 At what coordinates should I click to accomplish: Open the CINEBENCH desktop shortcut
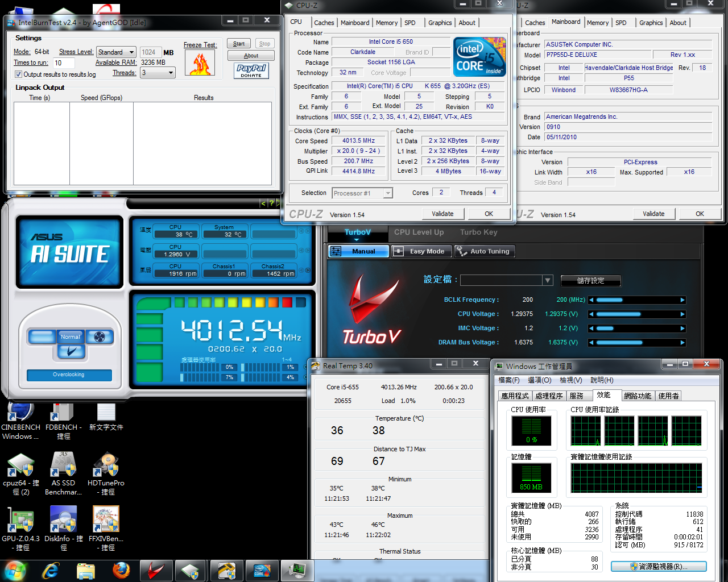(x=20, y=422)
